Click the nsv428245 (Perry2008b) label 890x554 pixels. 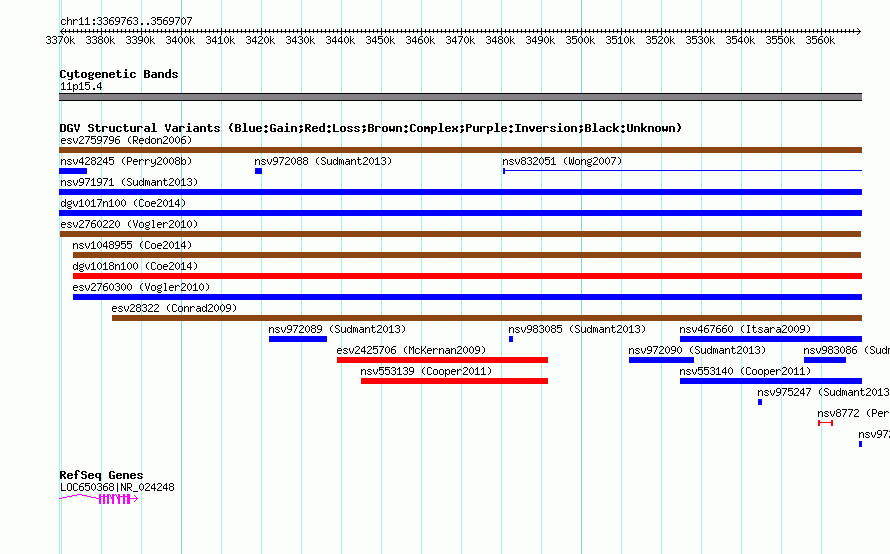click(x=126, y=161)
